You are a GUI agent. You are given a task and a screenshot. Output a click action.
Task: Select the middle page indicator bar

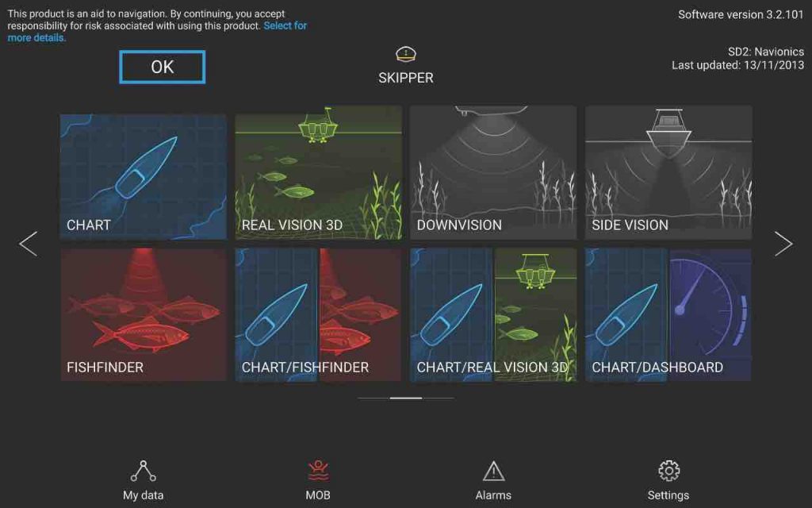[x=405, y=398]
